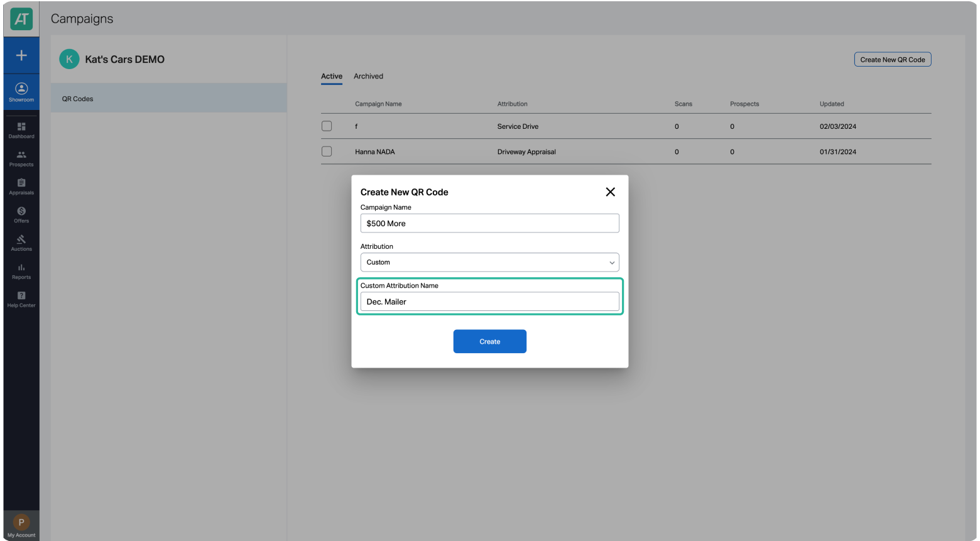Click Attribution column header
Viewport: 980px width, 541px height.
[x=513, y=104]
